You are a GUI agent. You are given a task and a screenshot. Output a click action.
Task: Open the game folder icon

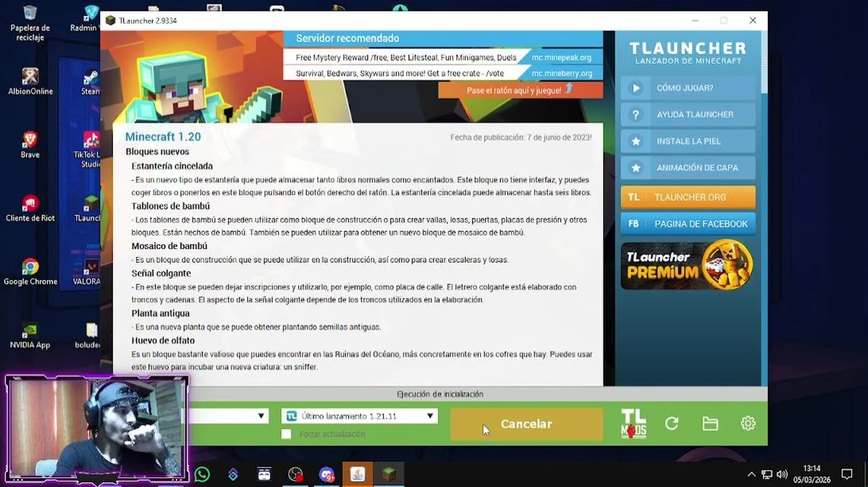[x=710, y=423]
